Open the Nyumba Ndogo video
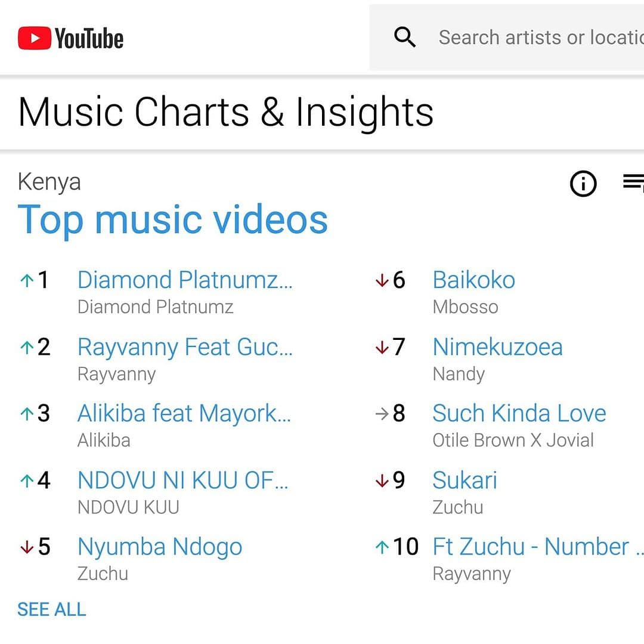The height and width of the screenshot is (644, 644). tap(160, 547)
